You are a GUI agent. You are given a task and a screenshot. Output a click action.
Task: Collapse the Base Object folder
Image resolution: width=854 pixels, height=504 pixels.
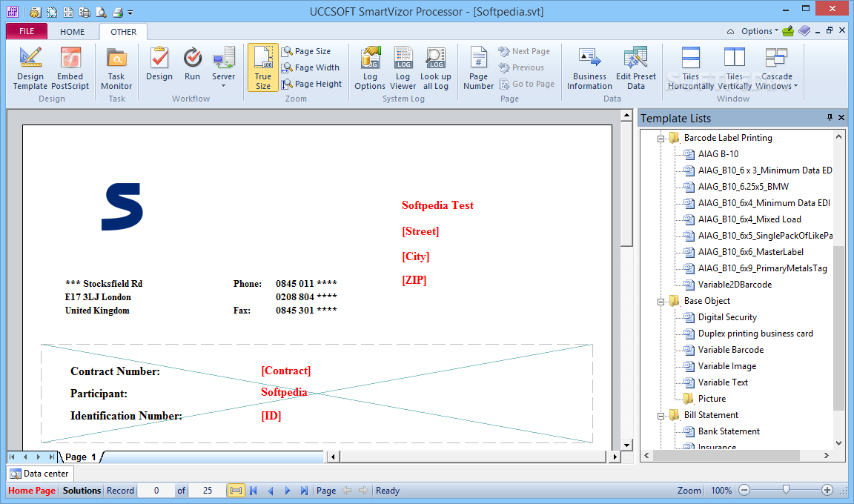pyautogui.click(x=661, y=302)
